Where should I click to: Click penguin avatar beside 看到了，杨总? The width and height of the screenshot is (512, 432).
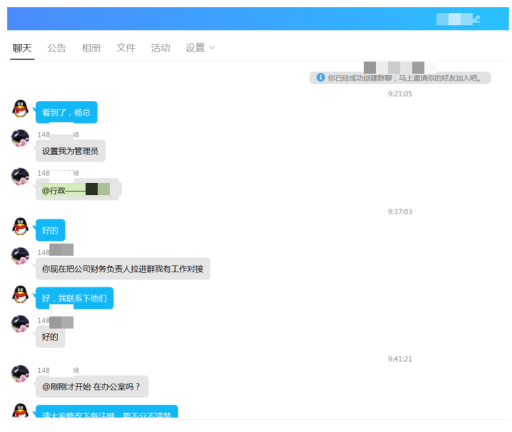(x=20, y=109)
